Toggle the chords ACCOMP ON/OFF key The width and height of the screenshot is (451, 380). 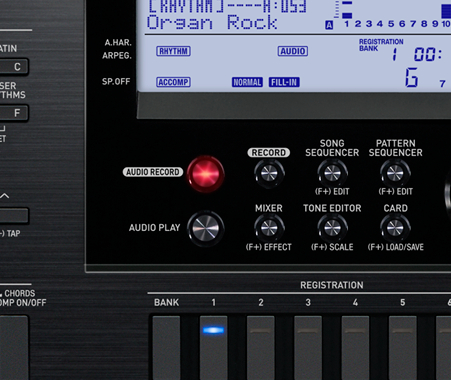[14, 348]
